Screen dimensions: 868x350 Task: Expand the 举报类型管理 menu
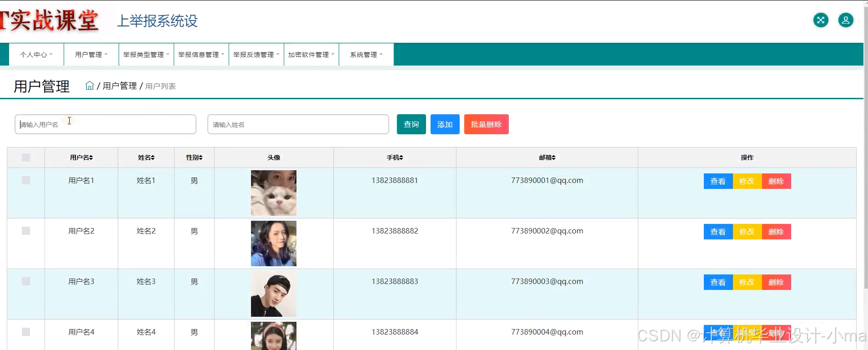pos(146,55)
